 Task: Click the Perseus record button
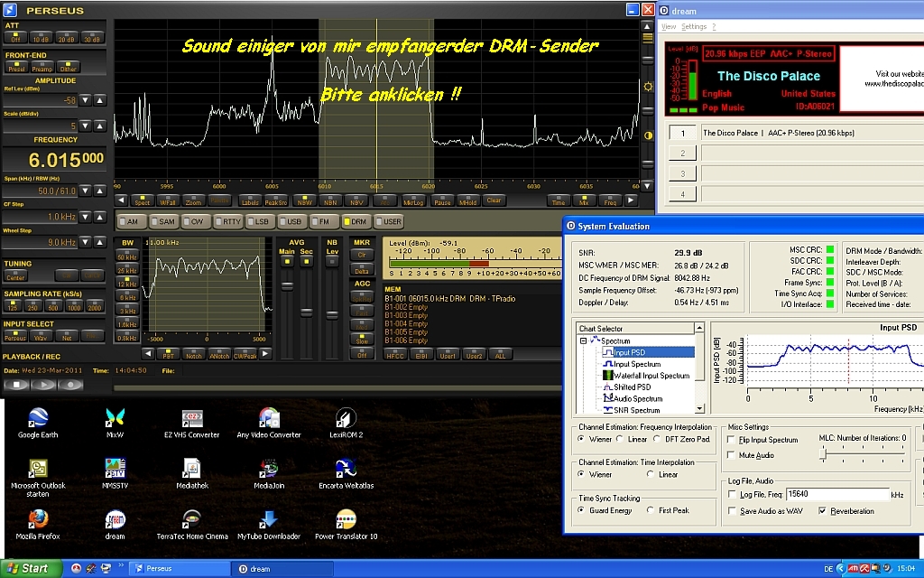[x=70, y=385]
